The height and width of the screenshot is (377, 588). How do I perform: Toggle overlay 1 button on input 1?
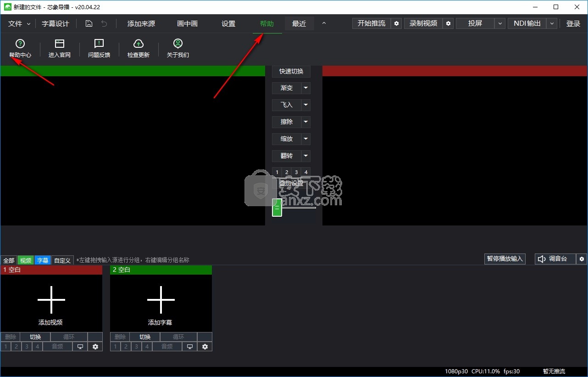[6, 347]
